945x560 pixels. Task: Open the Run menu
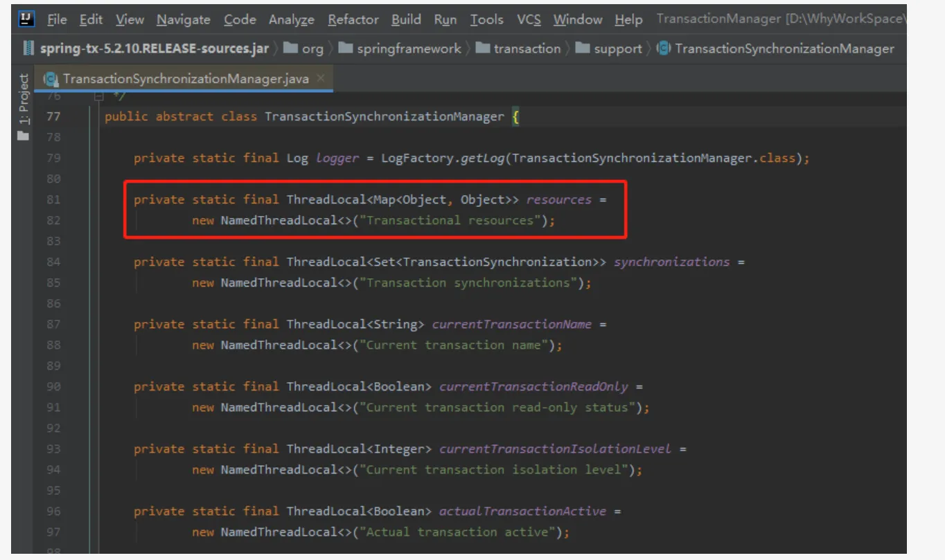coord(445,20)
